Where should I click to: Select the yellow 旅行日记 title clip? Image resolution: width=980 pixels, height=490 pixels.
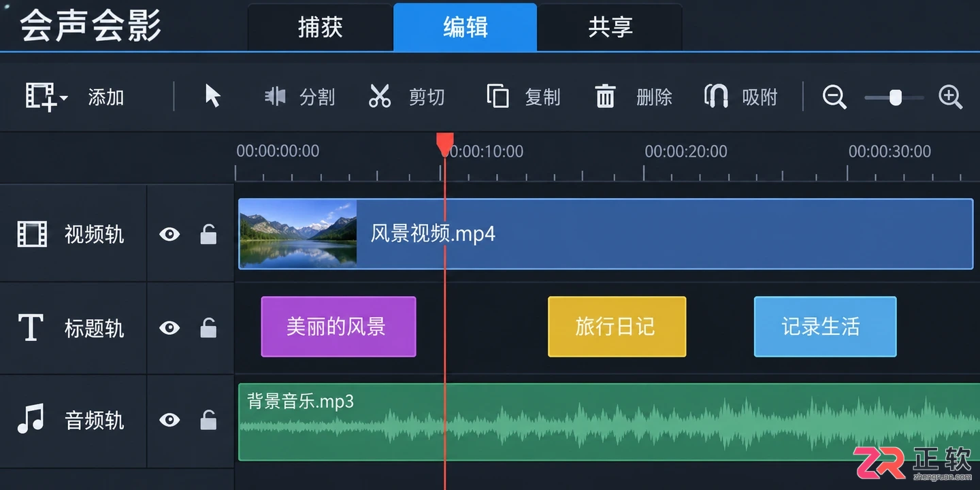click(x=617, y=327)
